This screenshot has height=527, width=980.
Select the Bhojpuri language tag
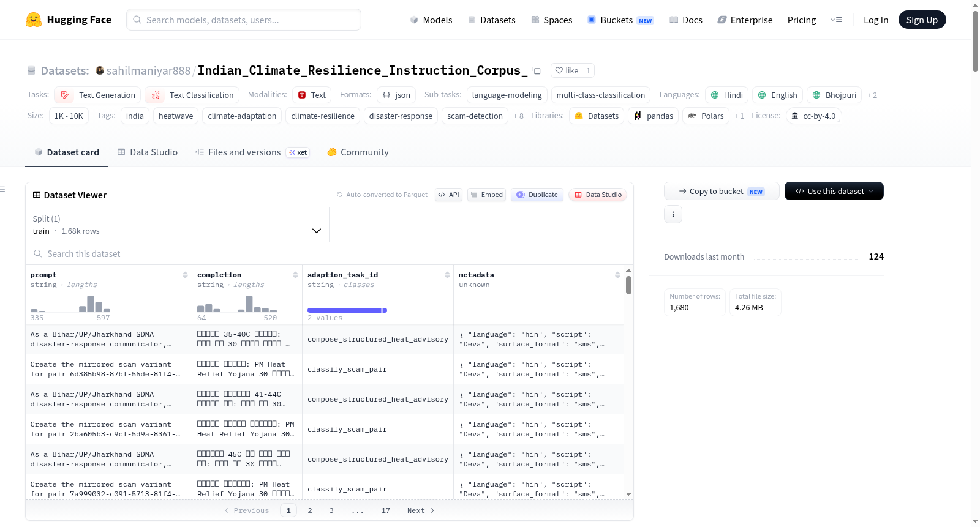point(834,95)
